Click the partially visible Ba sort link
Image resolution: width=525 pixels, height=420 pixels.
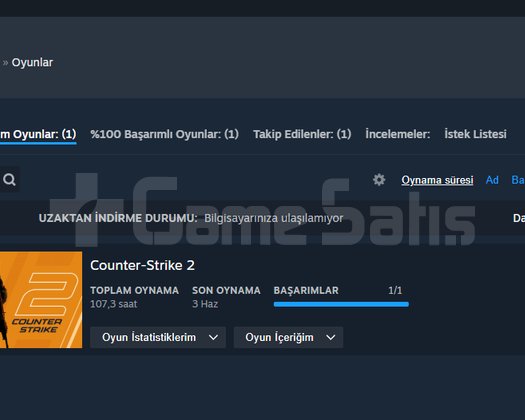point(518,180)
